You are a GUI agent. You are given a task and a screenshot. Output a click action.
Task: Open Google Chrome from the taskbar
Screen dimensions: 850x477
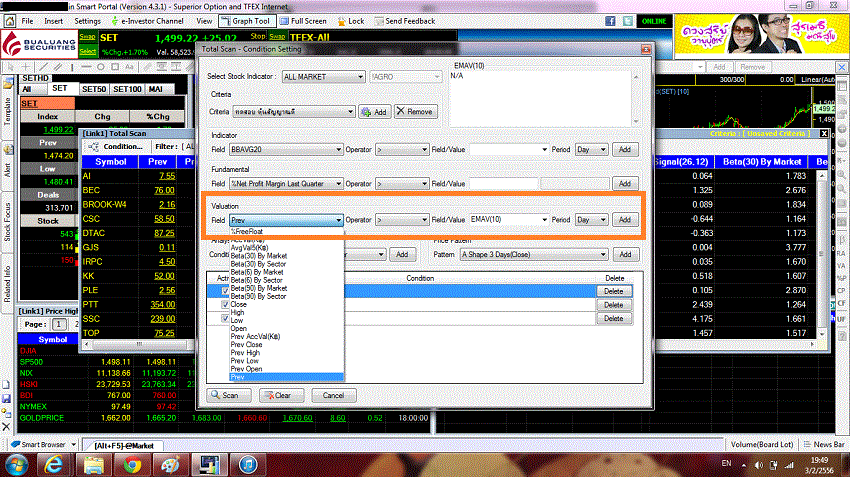[132, 465]
